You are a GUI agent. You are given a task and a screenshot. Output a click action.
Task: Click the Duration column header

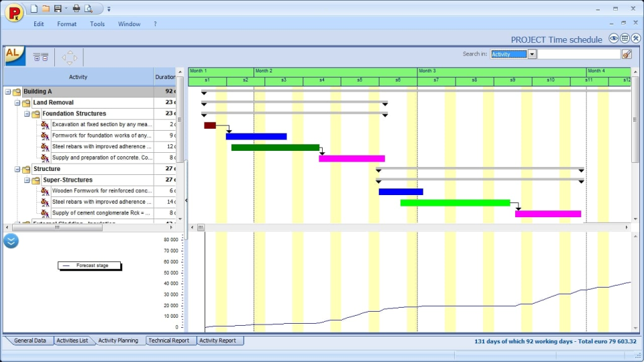pos(165,76)
